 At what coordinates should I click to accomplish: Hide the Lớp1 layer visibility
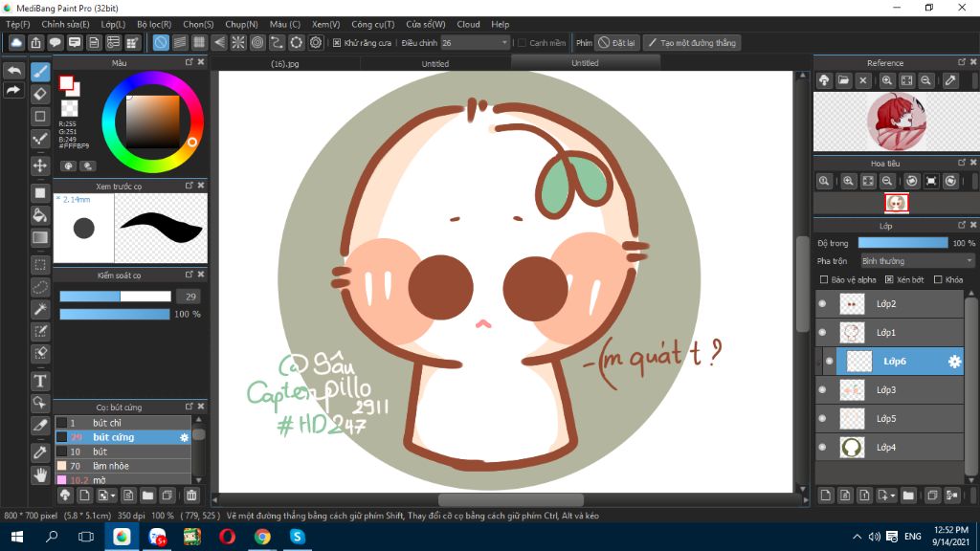point(822,332)
